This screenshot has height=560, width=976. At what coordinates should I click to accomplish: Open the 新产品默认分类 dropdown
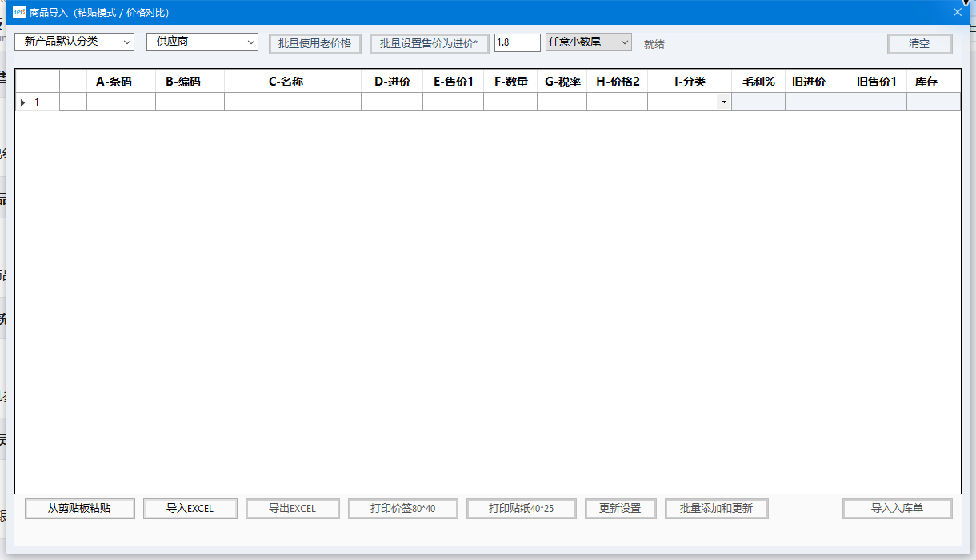[x=74, y=42]
